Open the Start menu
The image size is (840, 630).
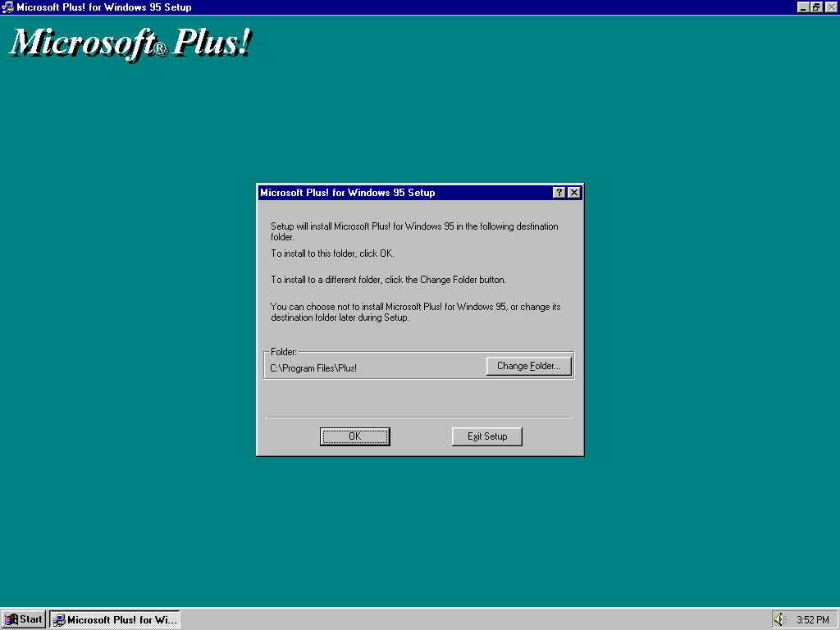pyautogui.click(x=24, y=619)
